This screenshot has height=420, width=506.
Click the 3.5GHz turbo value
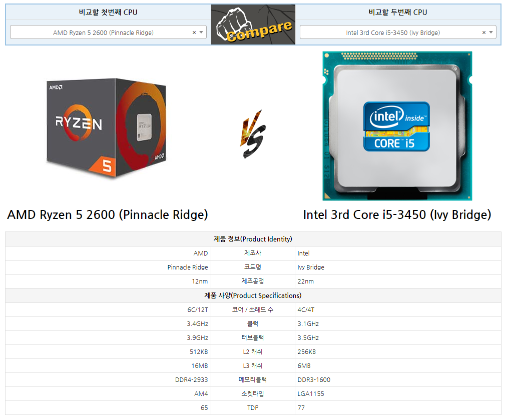(x=308, y=338)
